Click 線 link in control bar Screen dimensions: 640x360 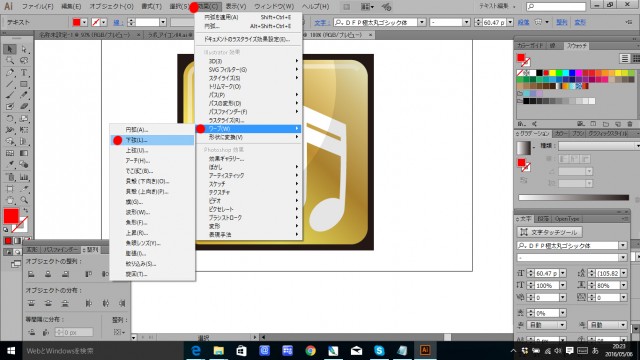(118, 22)
